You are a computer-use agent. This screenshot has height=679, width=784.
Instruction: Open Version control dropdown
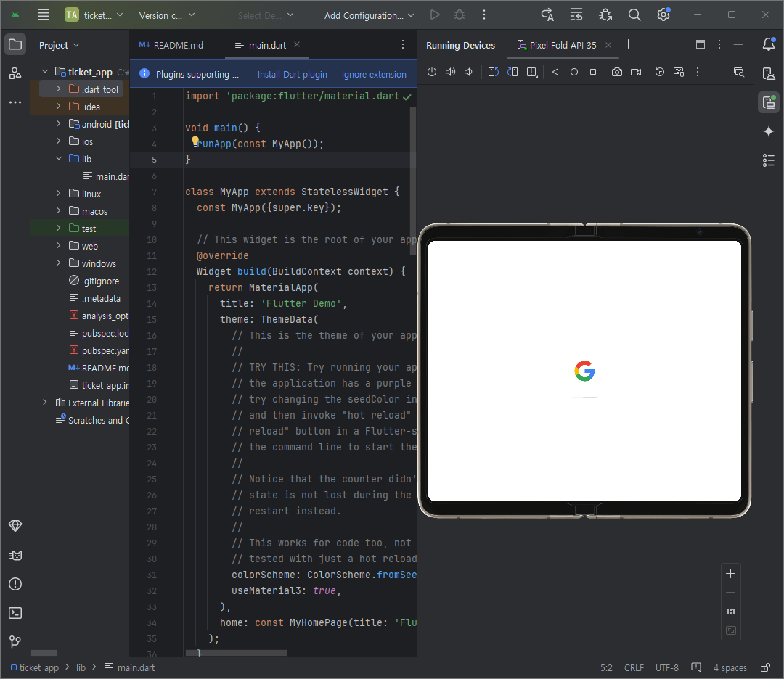[x=167, y=15]
